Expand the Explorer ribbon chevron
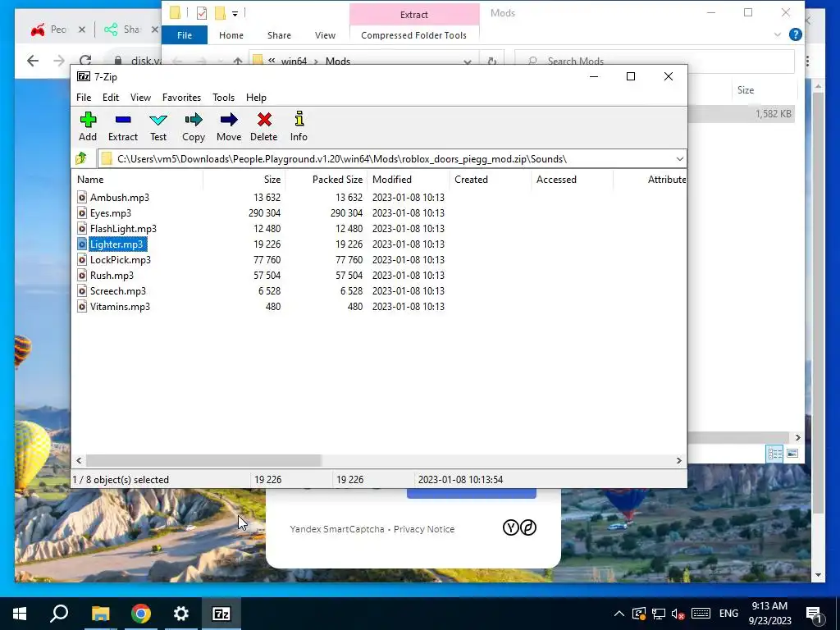This screenshot has width=840, height=630. pos(778,34)
